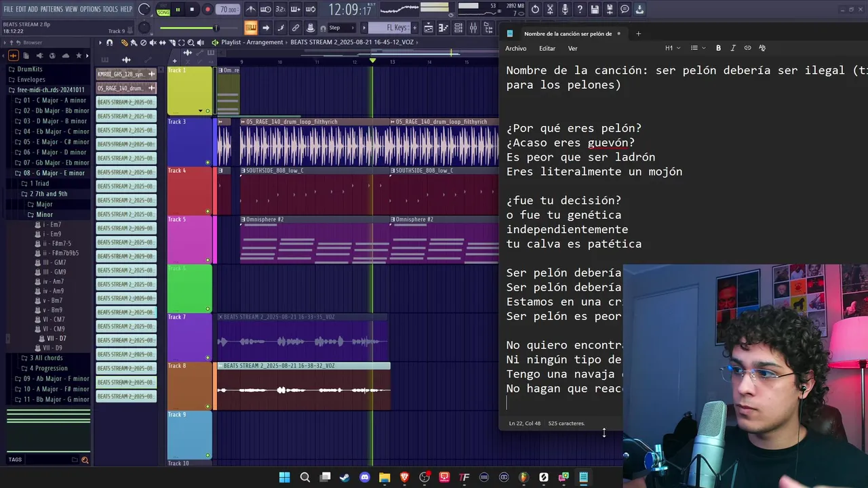Screen dimensions: 868x488
Task: Open the H1 heading dropdown in Notepad
Action: point(672,48)
